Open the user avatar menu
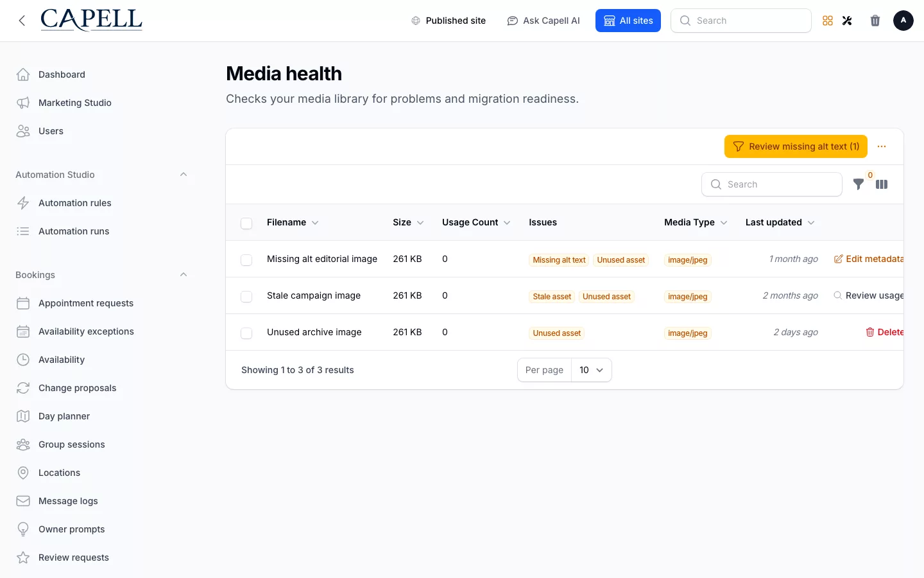This screenshot has height=578, width=924. point(903,21)
